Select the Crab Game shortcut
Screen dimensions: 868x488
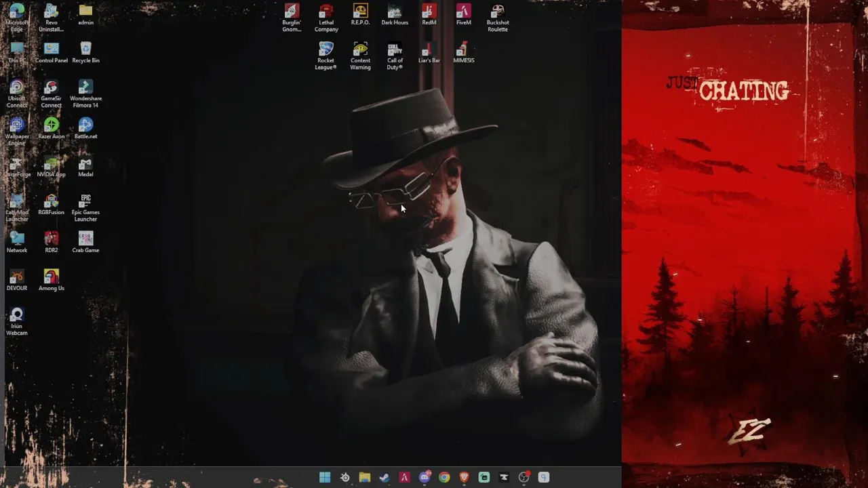click(x=85, y=242)
